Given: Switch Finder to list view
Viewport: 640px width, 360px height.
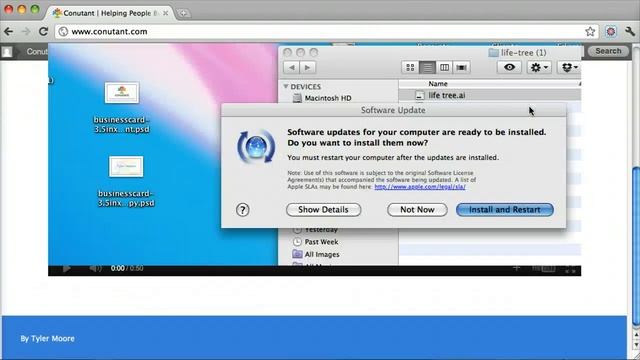Looking at the screenshot, I should 427,67.
